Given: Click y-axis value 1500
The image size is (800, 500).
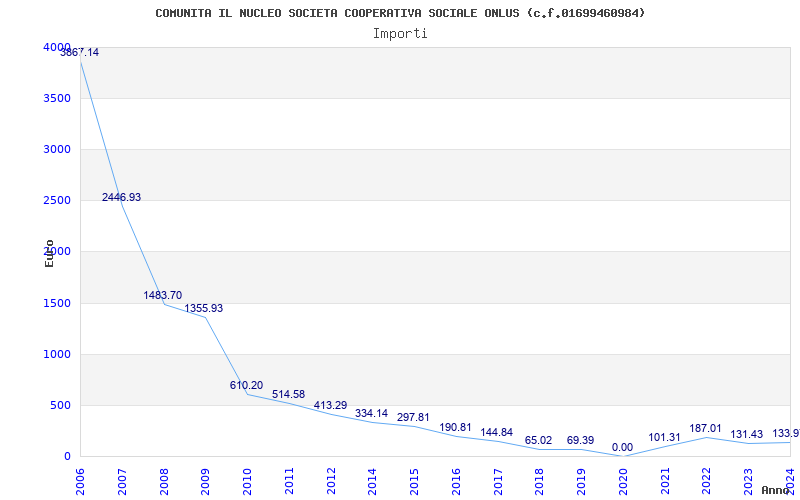Looking at the screenshot, I should (x=57, y=303).
